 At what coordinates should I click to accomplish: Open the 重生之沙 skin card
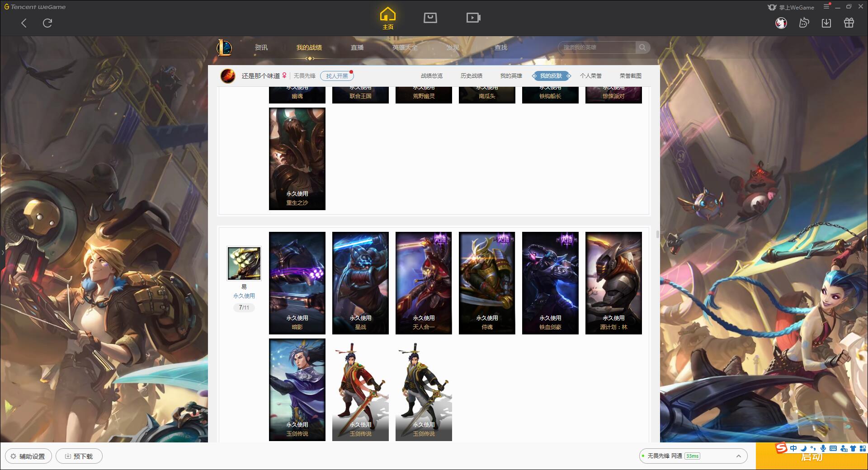pyautogui.click(x=297, y=159)
